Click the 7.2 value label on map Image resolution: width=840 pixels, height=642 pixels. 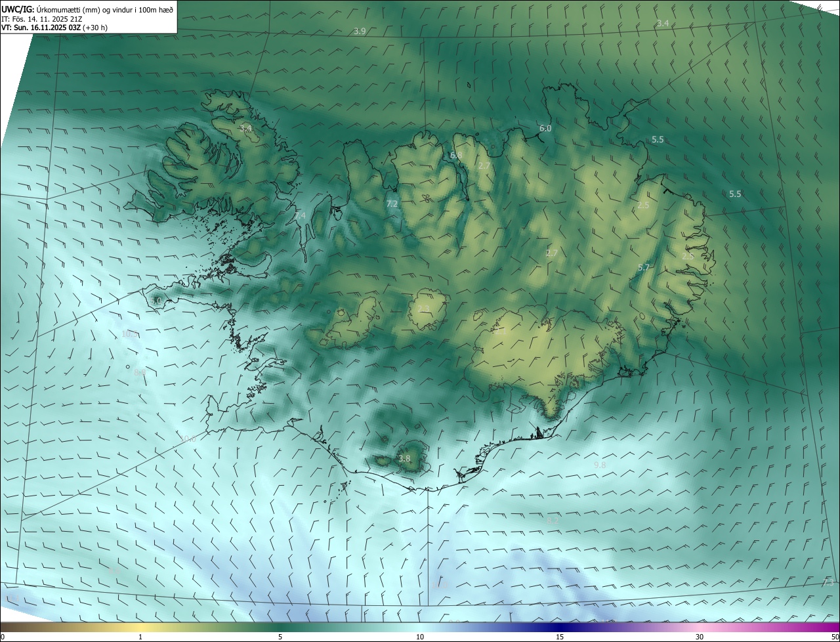392,204
